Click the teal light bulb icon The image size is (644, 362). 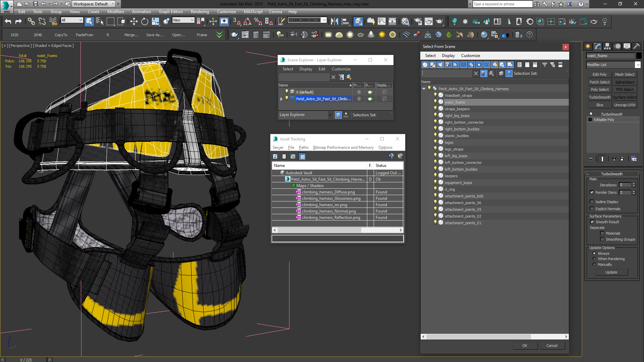pos(454,21)
